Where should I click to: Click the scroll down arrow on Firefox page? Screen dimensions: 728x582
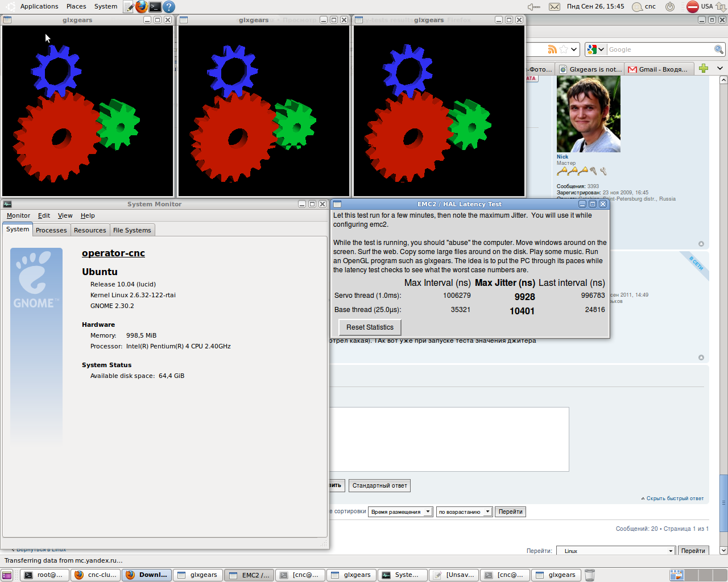tap(723, 550)
